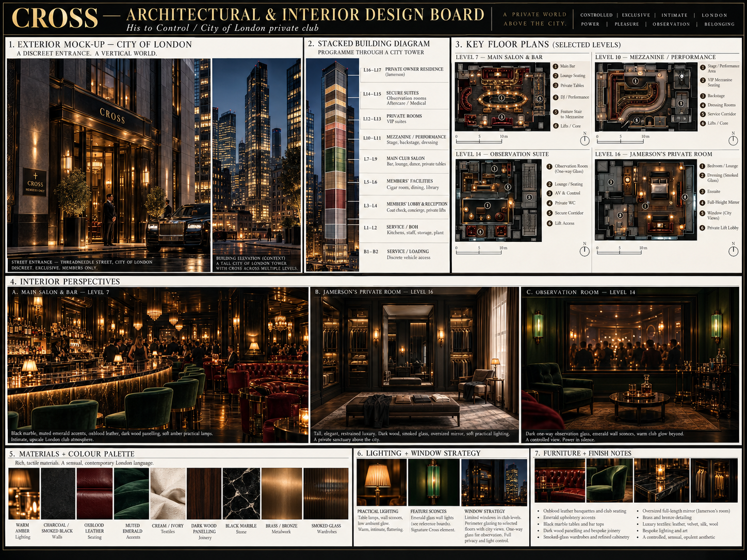Click the 'L16–L17 Private Owner Residence' label
Image resolution: width=747 pixels, height=560 pixels.
403,72
